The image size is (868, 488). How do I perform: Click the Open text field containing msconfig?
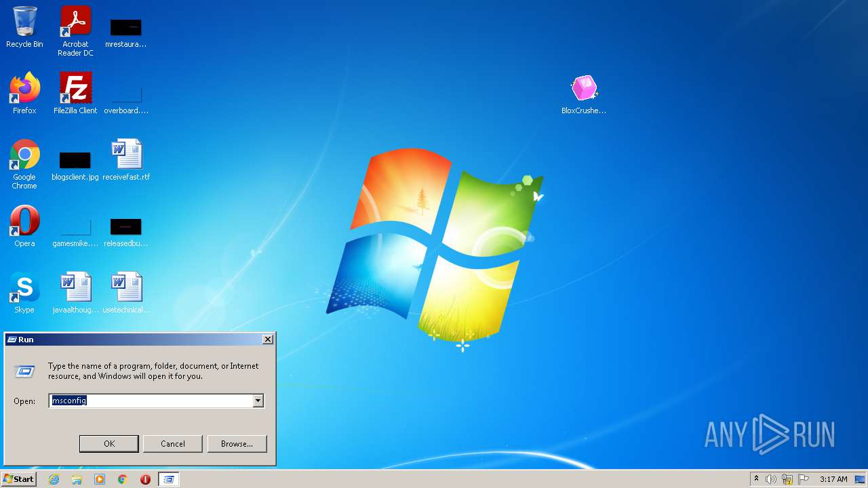coord(151,401)
